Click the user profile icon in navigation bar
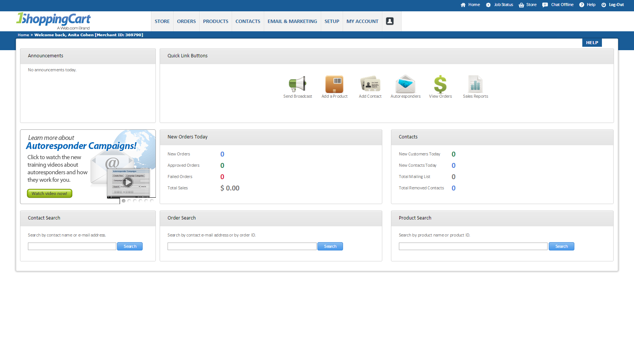Image resolution: width=634 pixels, height=364 pixels. [390, 22]
